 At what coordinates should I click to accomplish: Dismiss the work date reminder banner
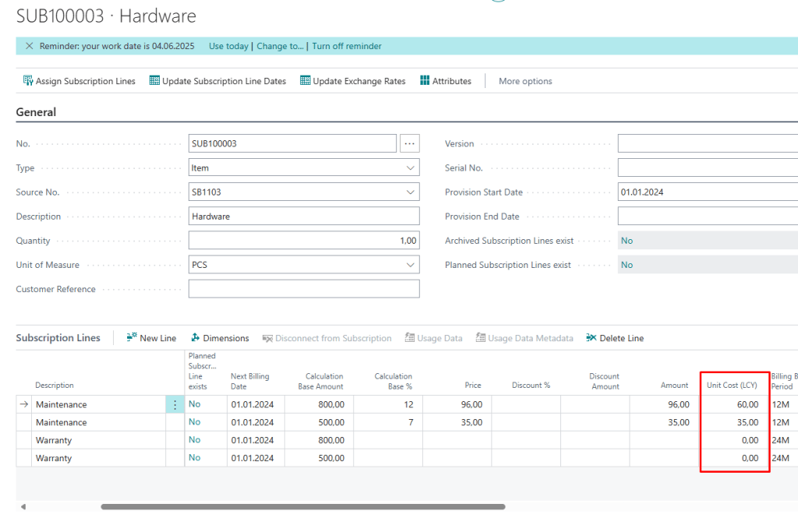30,46
